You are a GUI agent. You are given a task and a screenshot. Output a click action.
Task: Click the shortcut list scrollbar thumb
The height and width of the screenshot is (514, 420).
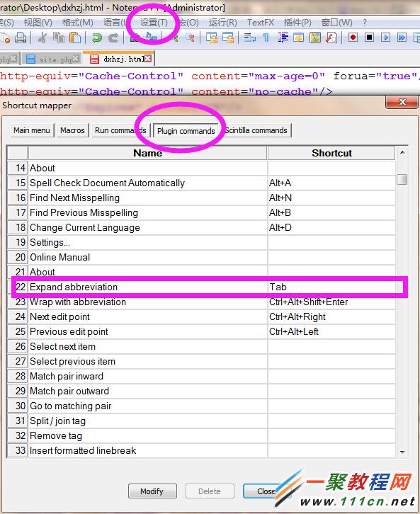tap(402, 179)
